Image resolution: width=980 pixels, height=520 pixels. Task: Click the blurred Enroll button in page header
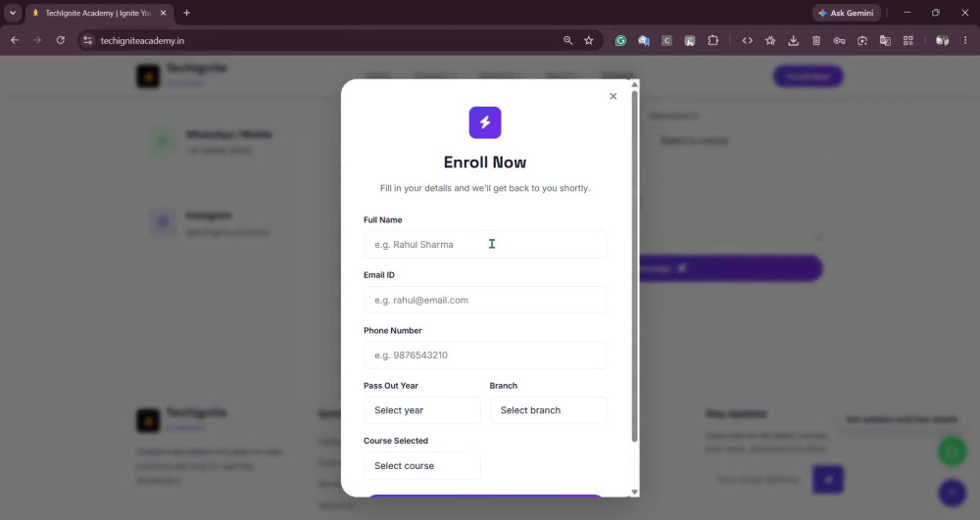[808, 76]
